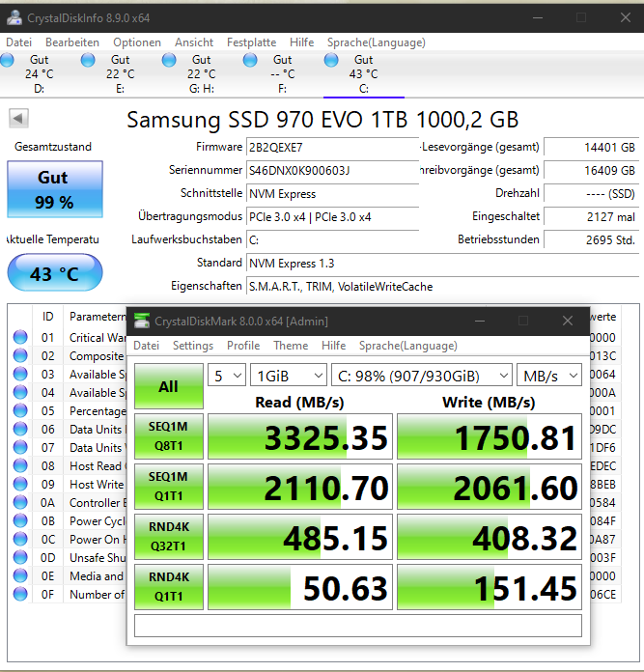Run all benchmarks with the All button
The height and width of the screenshot is (672, 644).
169,386
